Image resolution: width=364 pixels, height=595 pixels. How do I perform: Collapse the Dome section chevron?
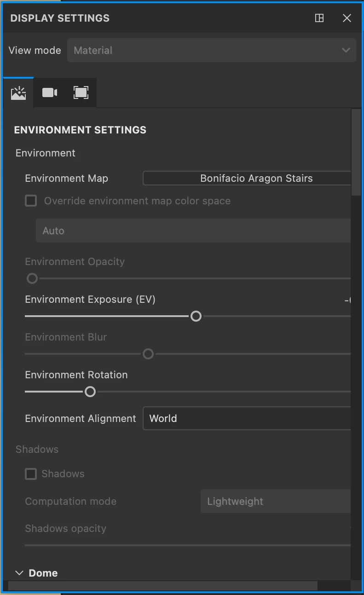tap(19, 573)
